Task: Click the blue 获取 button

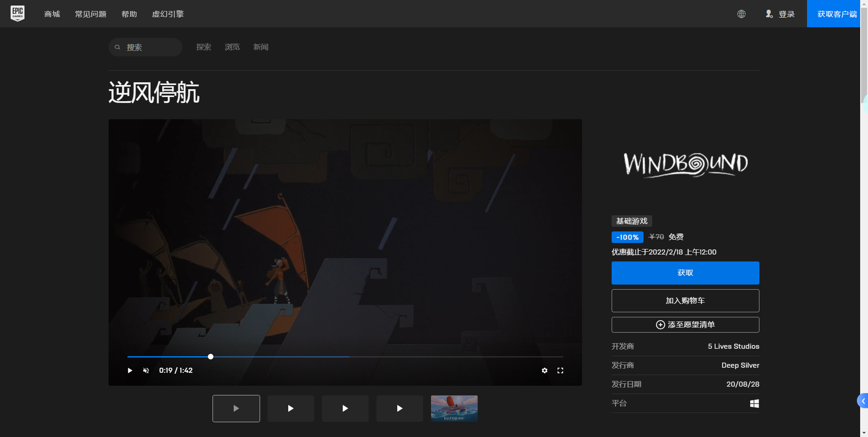Action: click(685, 273)
